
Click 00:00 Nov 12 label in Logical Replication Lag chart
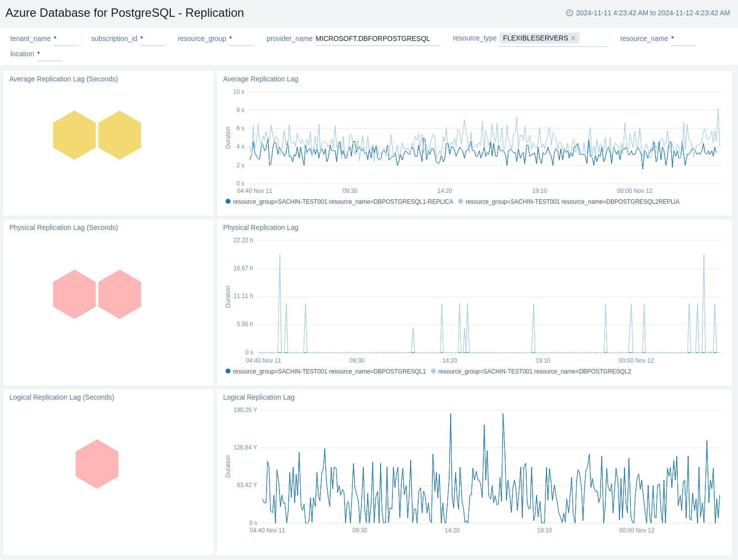click(637, 530)
